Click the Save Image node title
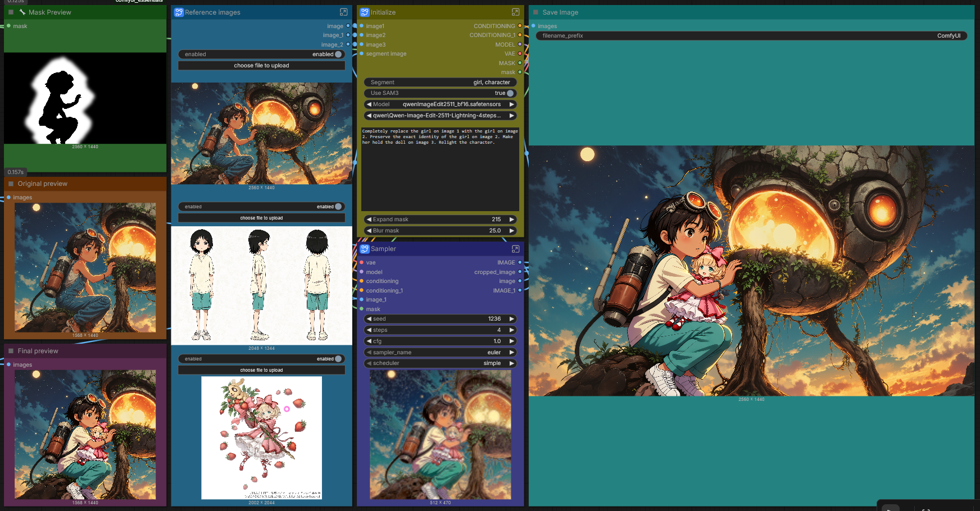 560,12
